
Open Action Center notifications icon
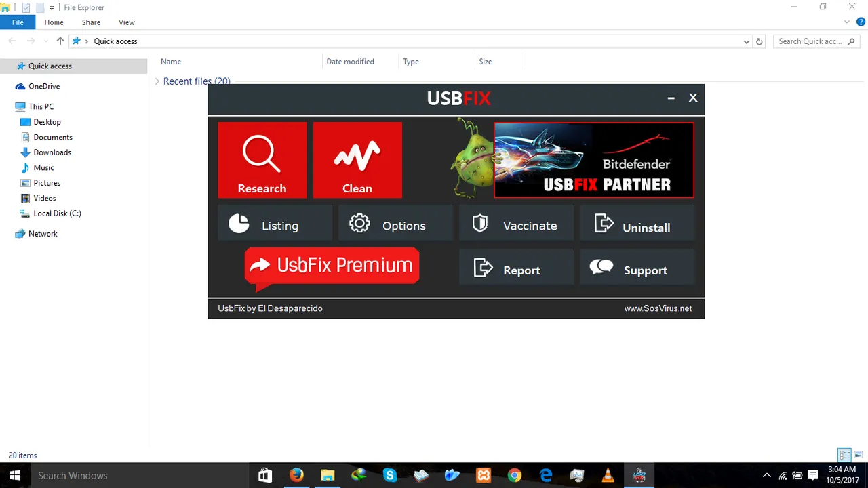(812, 476)
